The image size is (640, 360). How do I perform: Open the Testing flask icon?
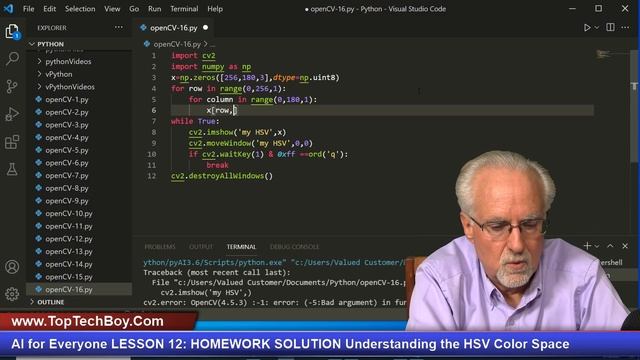click(12, 169)
